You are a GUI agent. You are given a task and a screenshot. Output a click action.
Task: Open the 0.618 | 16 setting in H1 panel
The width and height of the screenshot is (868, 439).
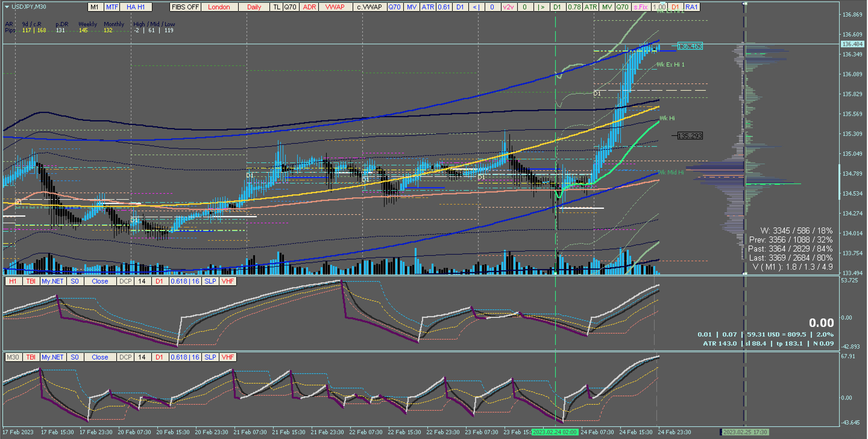(185, 281)
